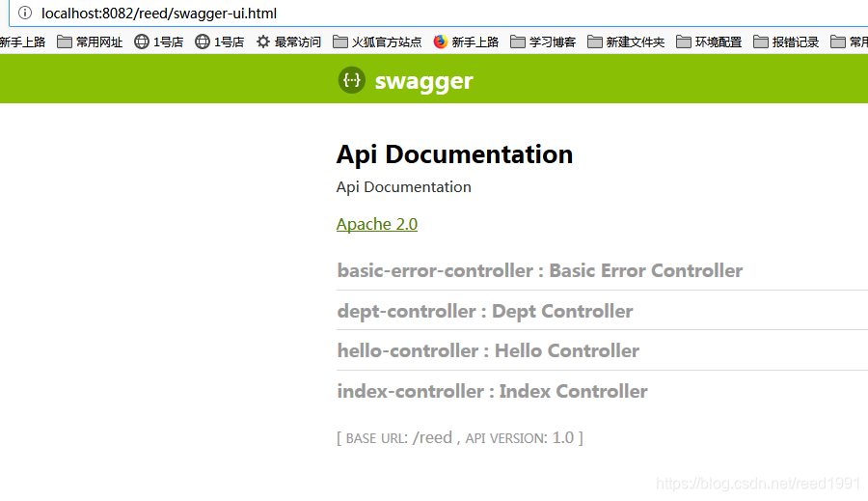Expand basic-error-controller section
This screenshot has height=501, width=868.
(x=540, y=270)
